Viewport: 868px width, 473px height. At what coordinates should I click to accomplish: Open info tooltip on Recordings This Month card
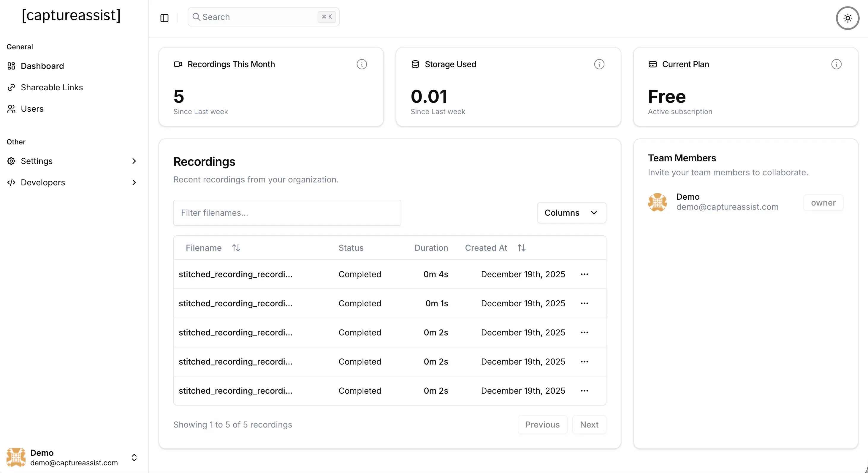coord(362,64)
